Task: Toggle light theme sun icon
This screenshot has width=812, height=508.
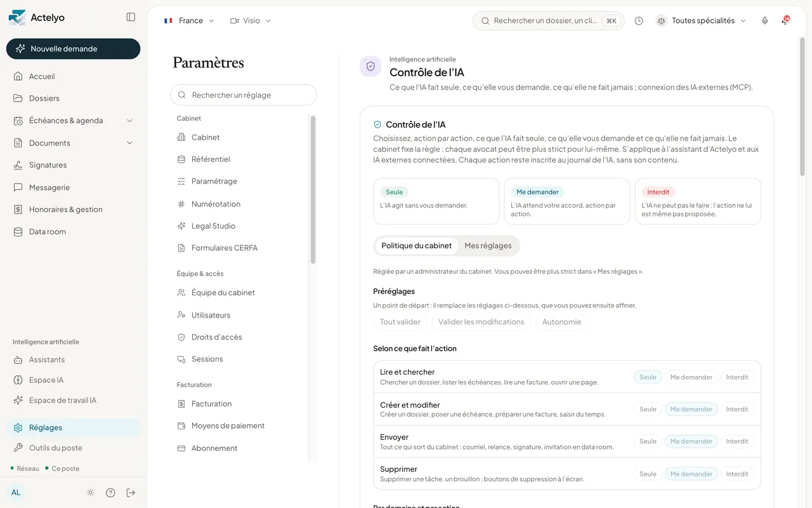Action: tap(91, 493)
